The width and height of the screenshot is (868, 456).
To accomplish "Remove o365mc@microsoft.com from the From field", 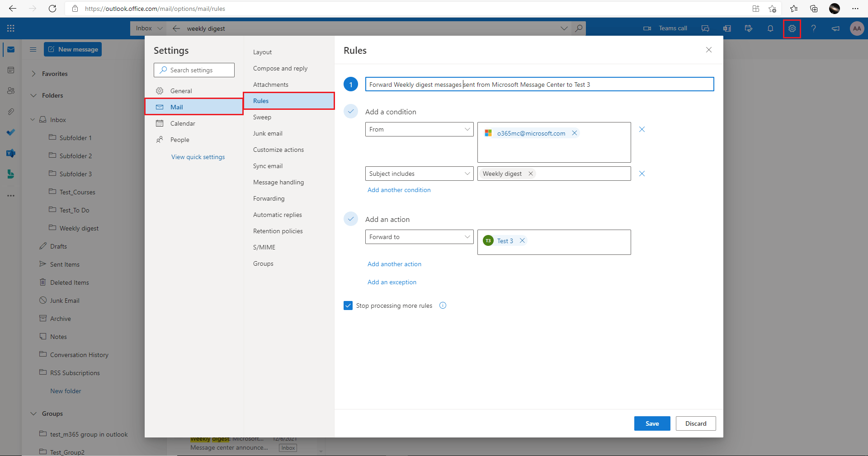I will (575, 133).
